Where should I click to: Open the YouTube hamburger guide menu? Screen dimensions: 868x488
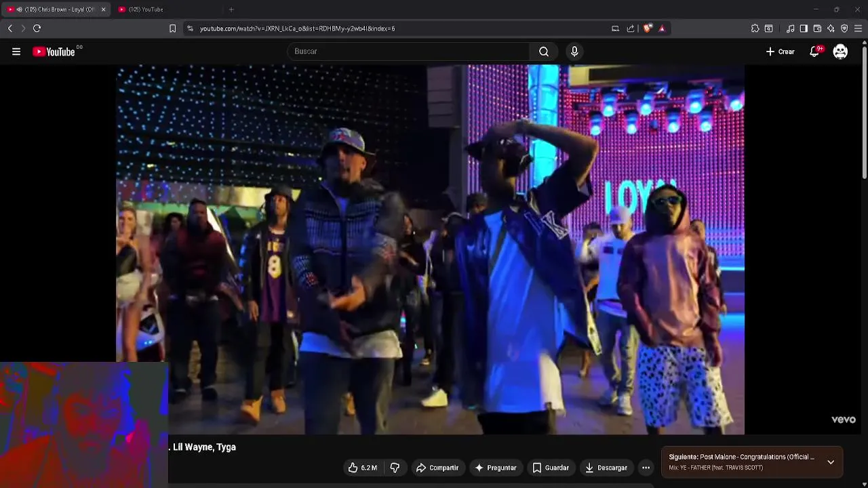click(16, 52)
